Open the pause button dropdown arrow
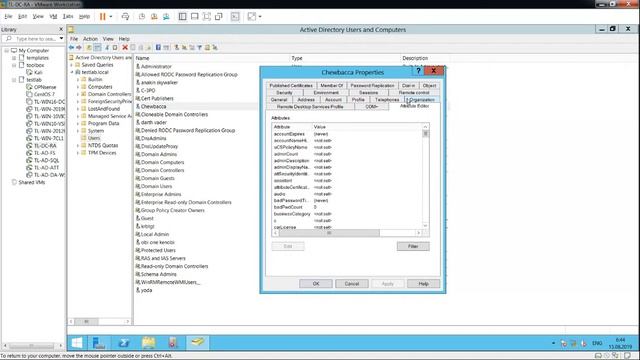The image size is (640, 360). point(111,17)
